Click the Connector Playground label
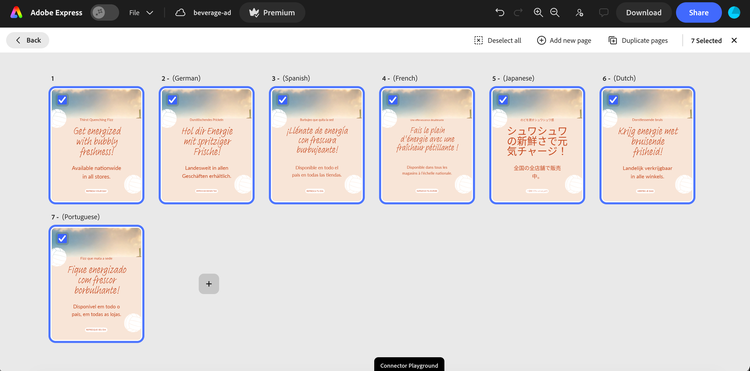750x371 pixels. click(409, 365)
